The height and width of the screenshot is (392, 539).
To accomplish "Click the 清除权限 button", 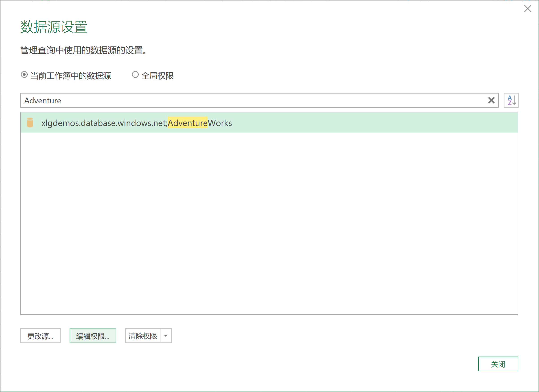I will pyautogui.click(x=142, y=336).
